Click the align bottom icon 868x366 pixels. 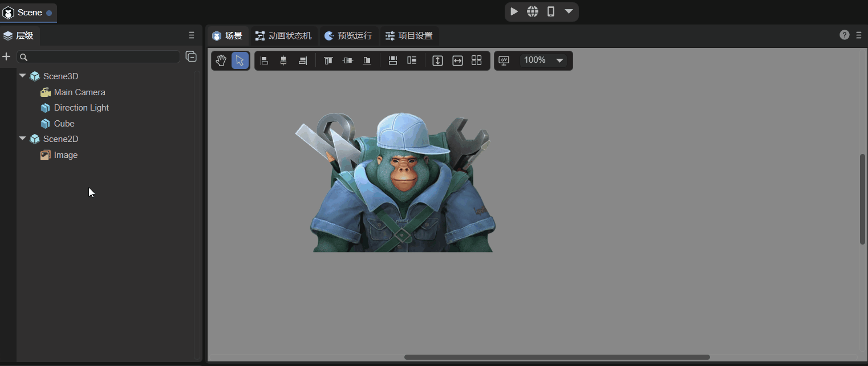pos(367,60)
